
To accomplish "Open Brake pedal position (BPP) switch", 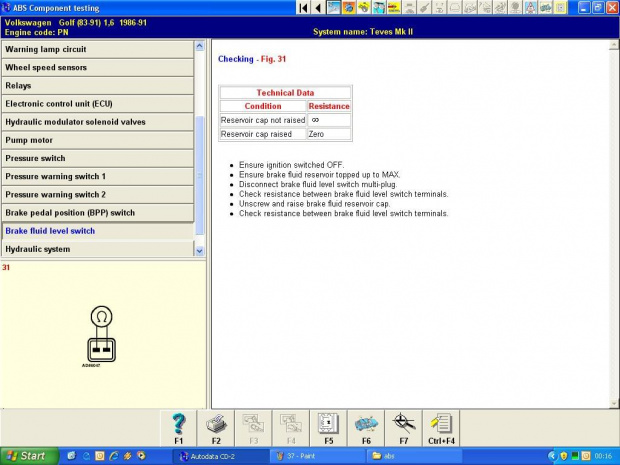I will click(98, 212).
